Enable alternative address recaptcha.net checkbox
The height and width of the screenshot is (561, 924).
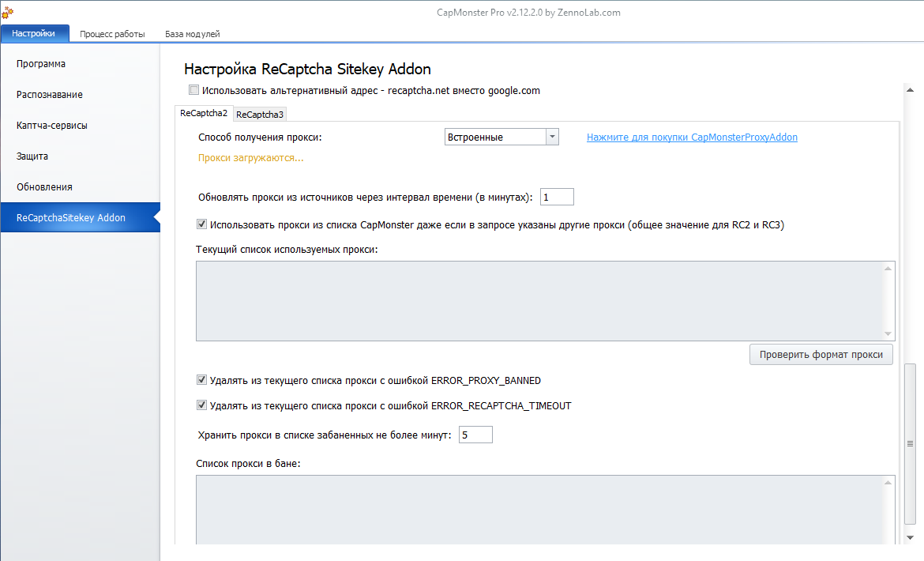(x=194, y=90)
